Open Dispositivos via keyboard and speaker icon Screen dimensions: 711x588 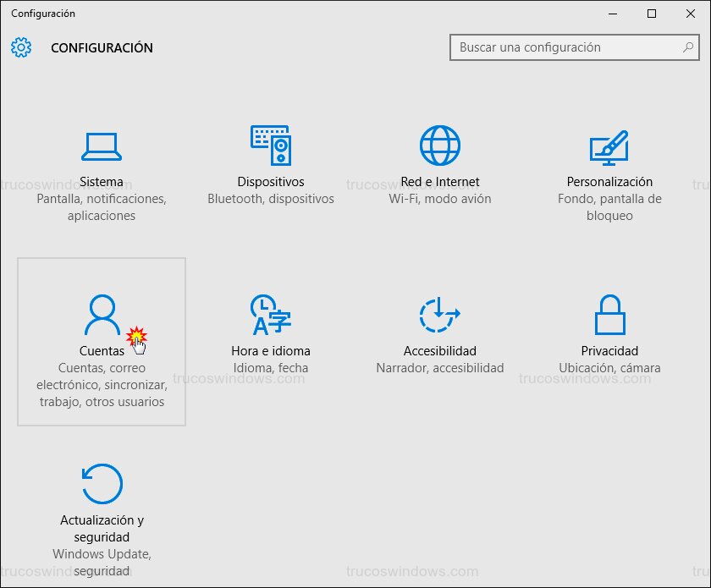[x=271, y=146]
